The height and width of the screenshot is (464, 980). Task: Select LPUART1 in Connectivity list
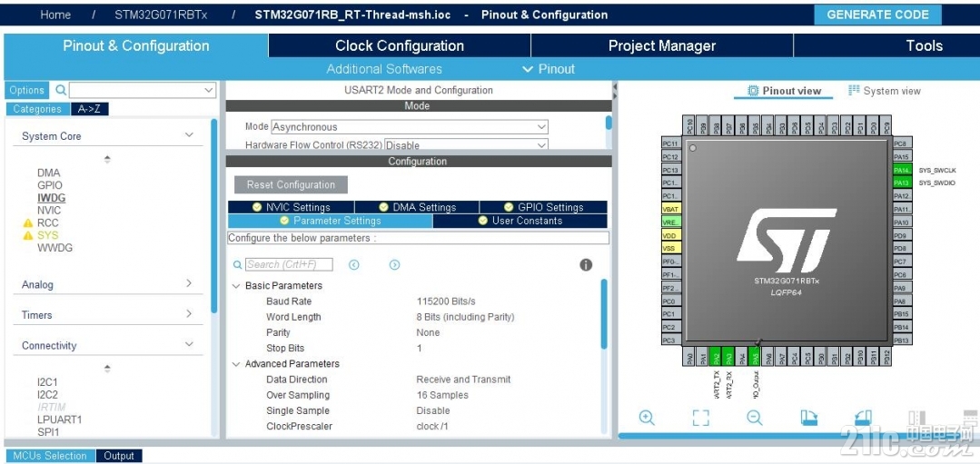pyautogui.click(x=59, y=420)
